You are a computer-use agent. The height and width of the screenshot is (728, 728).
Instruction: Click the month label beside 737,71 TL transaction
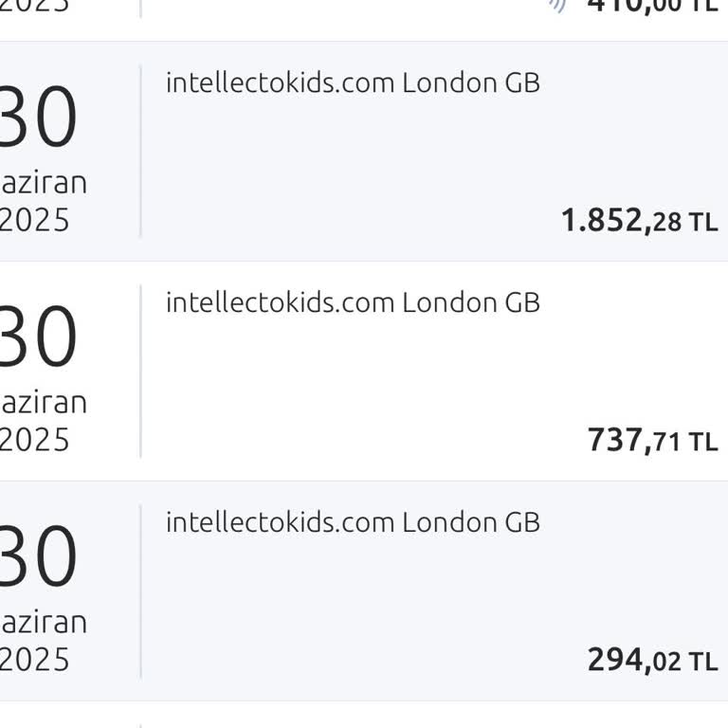(44, 401)
